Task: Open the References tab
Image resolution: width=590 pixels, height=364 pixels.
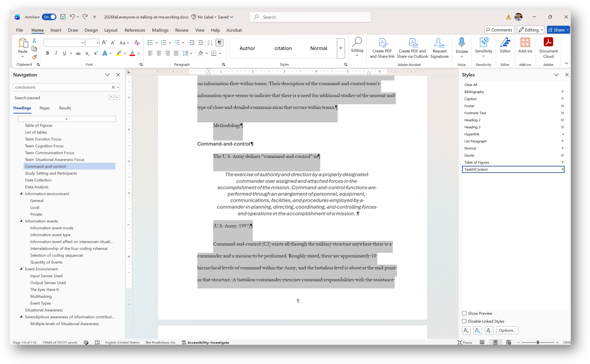Action: (x=135, y=30)
